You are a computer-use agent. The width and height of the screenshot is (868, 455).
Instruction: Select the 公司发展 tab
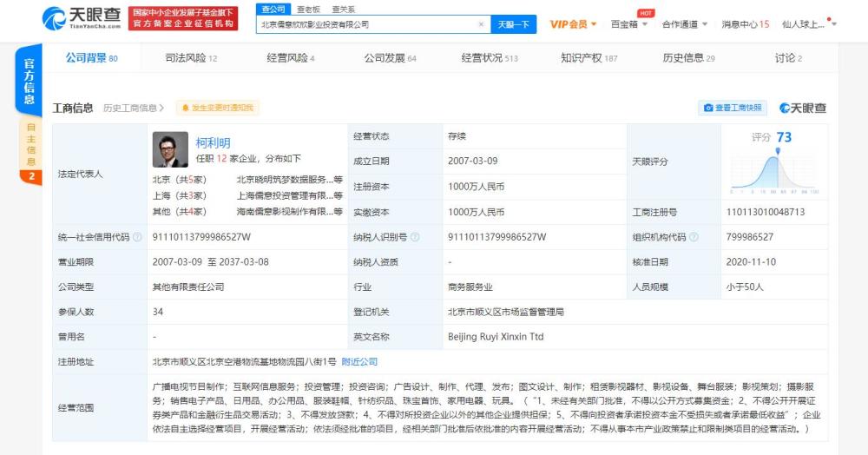click(x=390, y=57)
